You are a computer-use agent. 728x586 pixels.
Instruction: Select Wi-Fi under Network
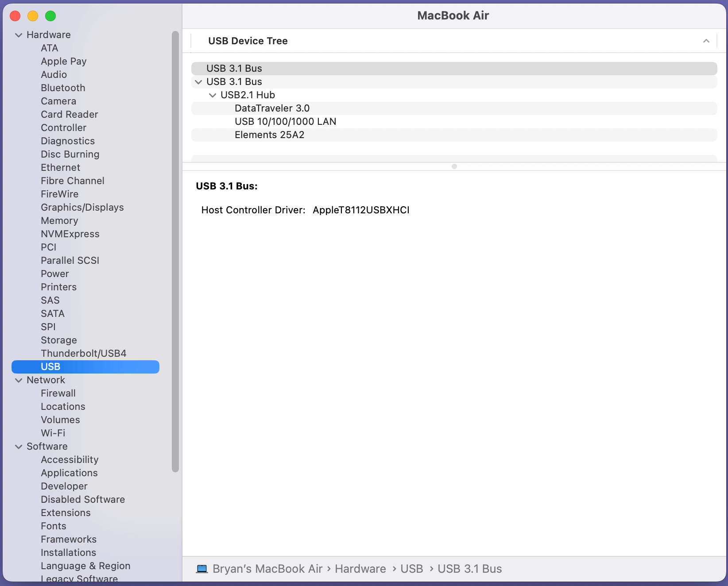(x=52, y=433)
